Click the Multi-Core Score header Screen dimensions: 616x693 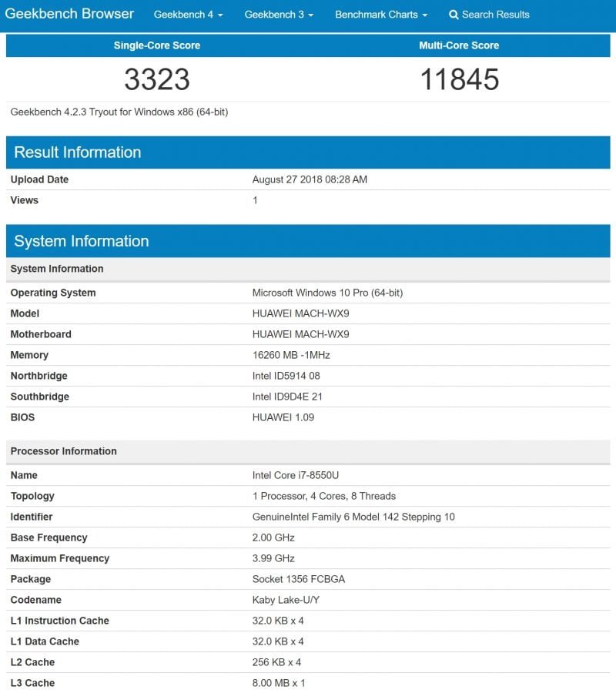[459, 45]
